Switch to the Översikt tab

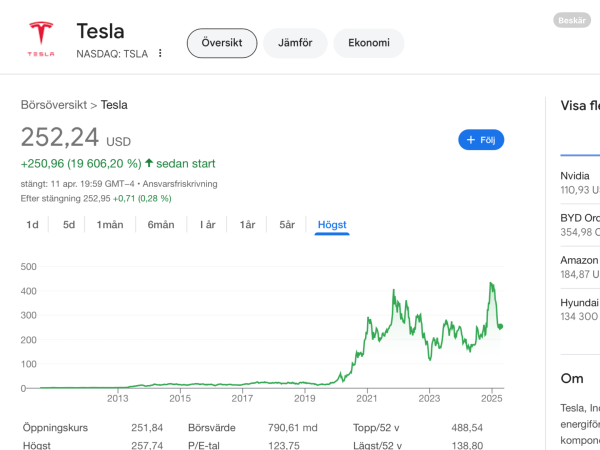click(222, 43)
